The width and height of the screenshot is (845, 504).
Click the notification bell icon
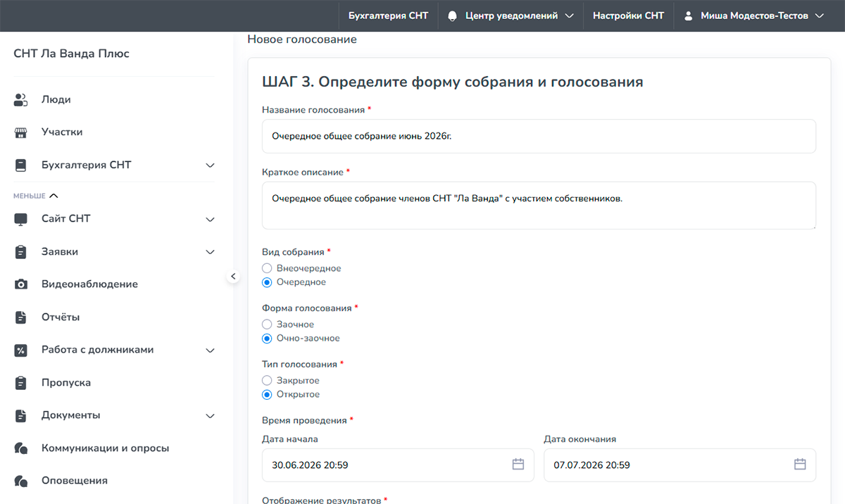click(x=452, y=15)
